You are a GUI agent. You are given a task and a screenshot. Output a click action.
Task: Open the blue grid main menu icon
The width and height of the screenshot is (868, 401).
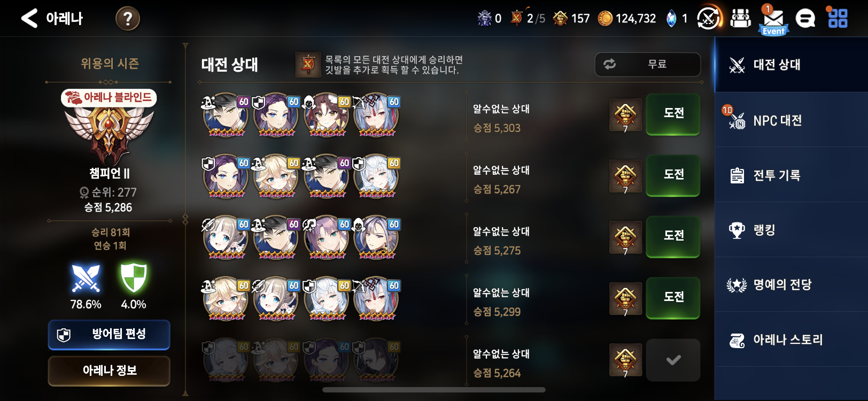point(838,18)
